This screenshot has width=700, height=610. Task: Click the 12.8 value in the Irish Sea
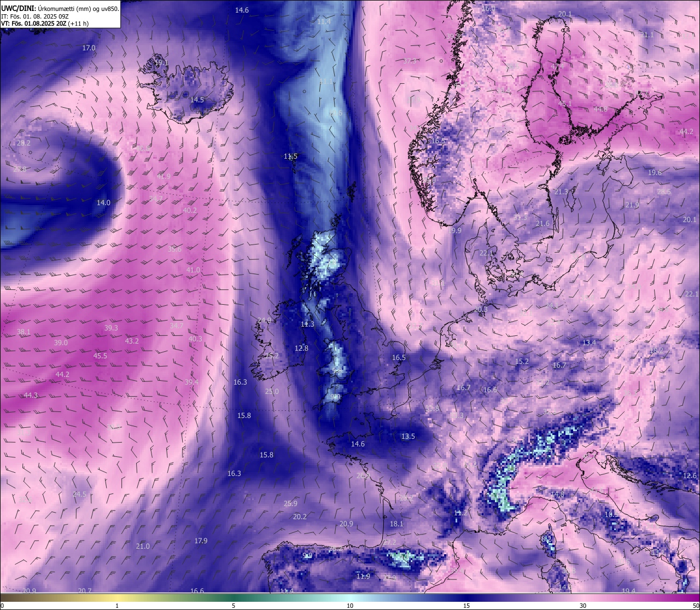click(301, 348)
